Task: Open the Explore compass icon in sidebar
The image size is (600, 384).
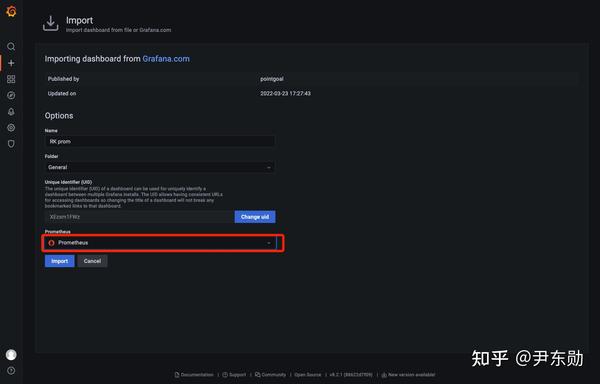Action: click(11, 95)
